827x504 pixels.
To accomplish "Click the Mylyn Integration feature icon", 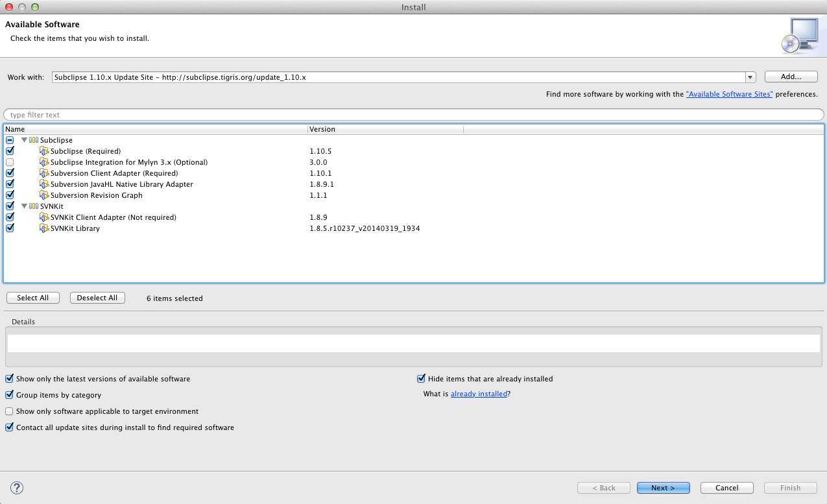I will (44, 162).
